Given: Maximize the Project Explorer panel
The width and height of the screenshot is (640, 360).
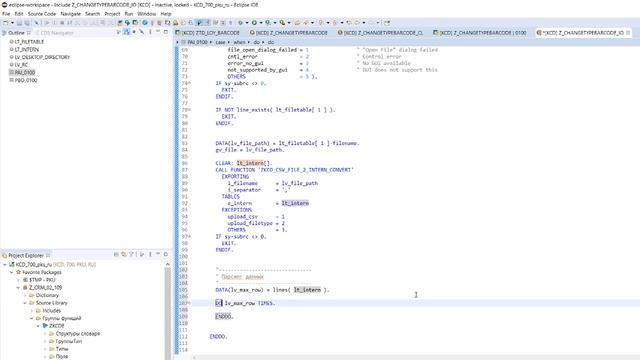Looking at the screenshot, I should click(x=166, y=254).
